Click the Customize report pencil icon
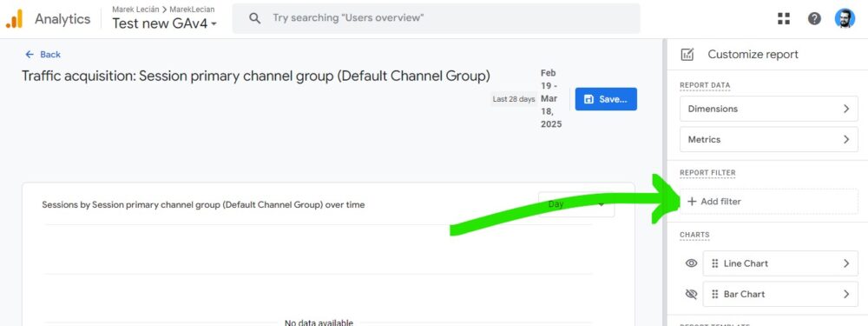868x326 pixels. point(687,54)
